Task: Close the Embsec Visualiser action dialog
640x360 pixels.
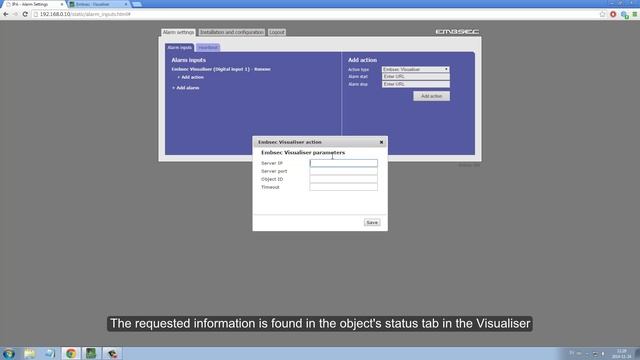Action: 381,142
